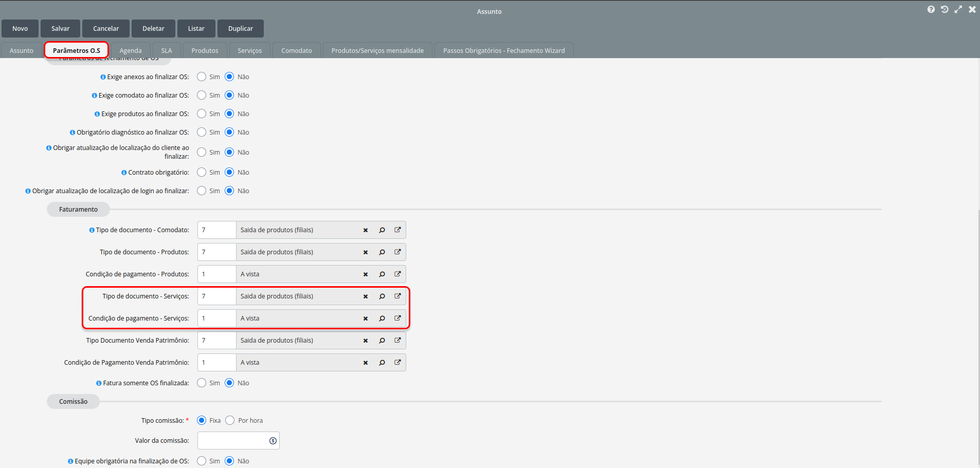Show info for Exige anexos ao finalizar OS
Screen dimensions: 980x468
pos(103,77)
